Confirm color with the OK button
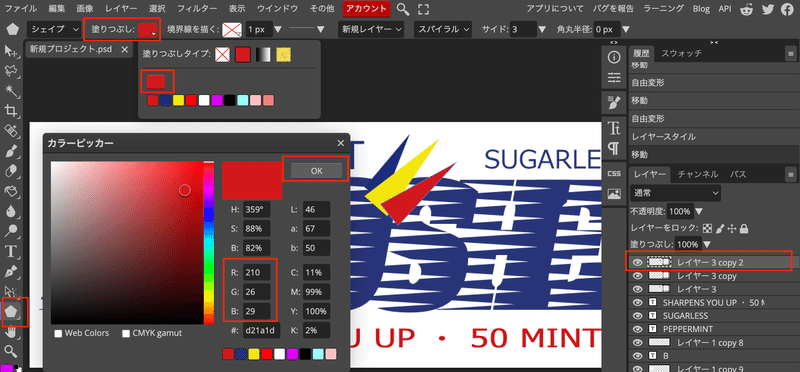Image resolution: width=800 pixels, height=372 pixels. click(x=316, y=171)
